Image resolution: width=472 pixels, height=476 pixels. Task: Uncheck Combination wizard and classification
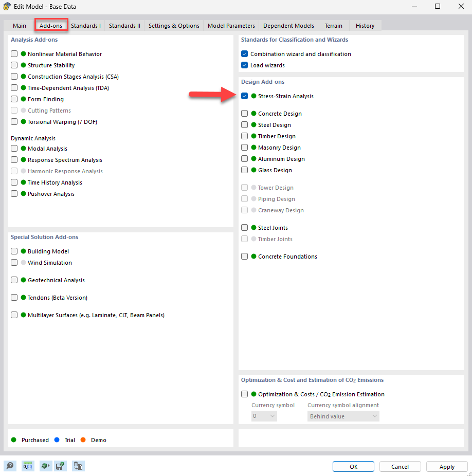coord(245,54)
